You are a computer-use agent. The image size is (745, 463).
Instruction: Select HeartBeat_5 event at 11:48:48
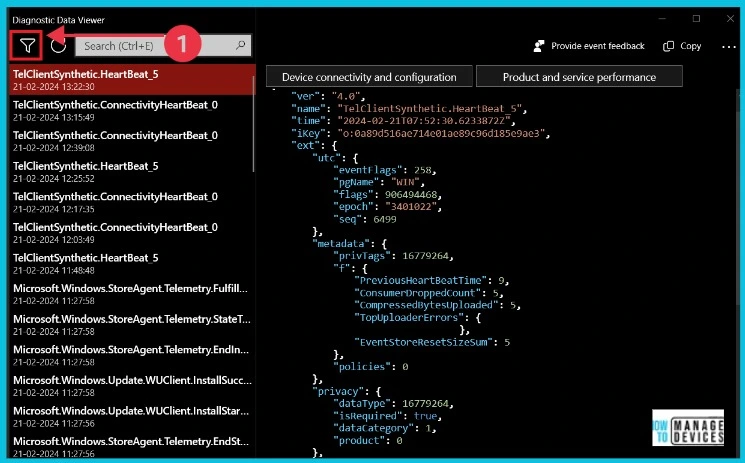pos(132,263)
